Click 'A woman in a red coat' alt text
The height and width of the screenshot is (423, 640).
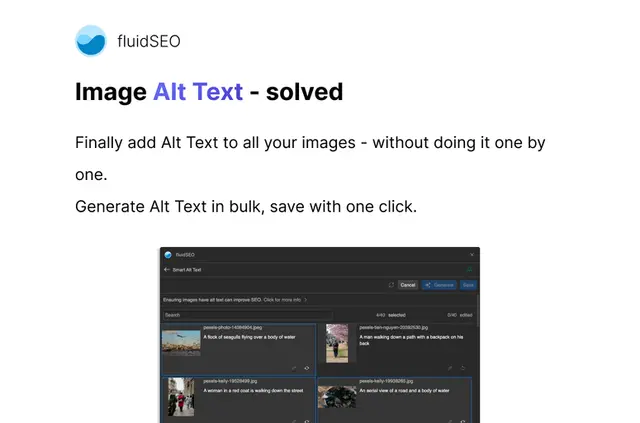[x=253, y=391]
